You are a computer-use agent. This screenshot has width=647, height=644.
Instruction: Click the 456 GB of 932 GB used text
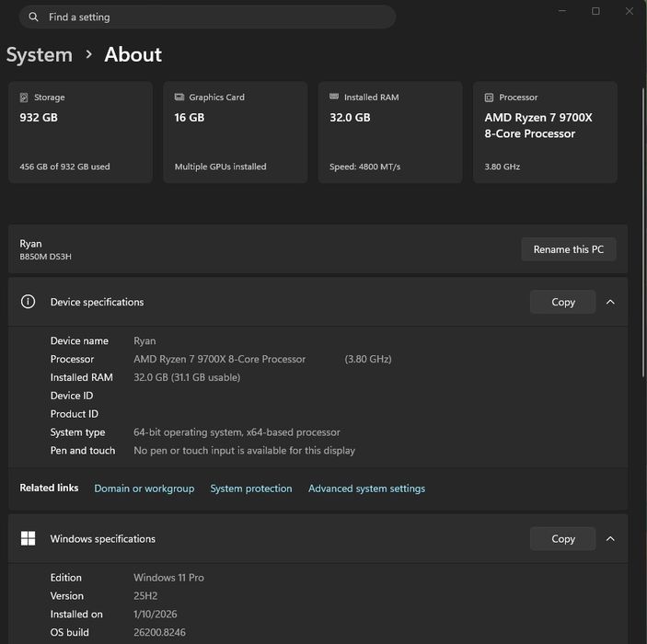click(64, 167)
